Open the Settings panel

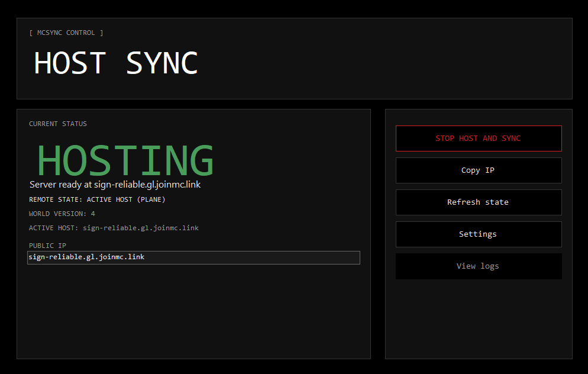(478, 234)
